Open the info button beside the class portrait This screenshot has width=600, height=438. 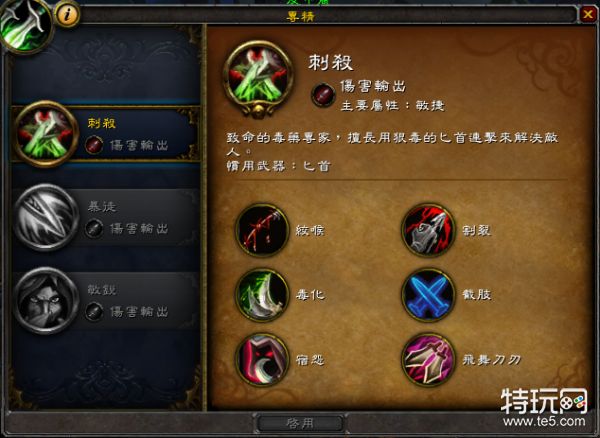coord(68,15)
